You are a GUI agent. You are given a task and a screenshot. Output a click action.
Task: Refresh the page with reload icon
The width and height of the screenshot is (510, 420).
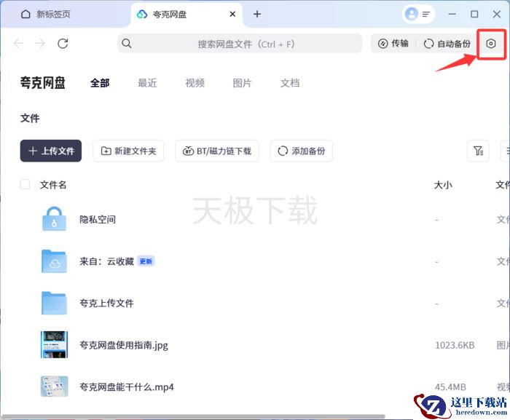point(63,43)
